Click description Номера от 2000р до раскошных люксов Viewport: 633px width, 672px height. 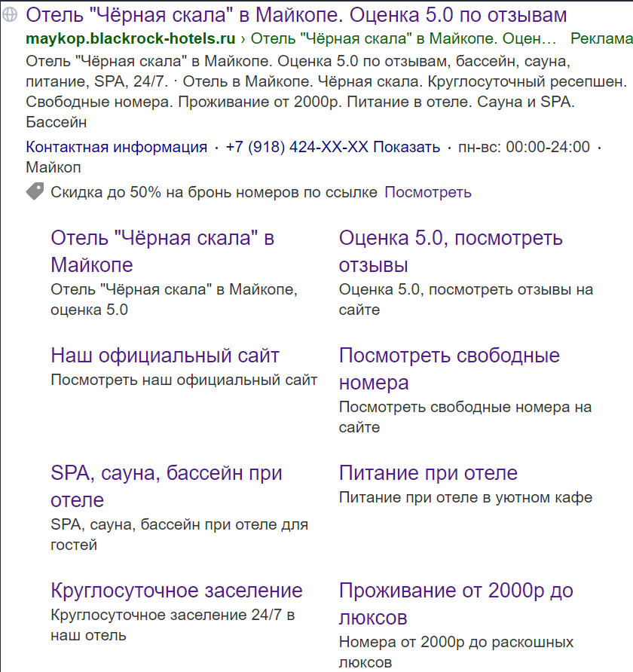coord(456,652)
